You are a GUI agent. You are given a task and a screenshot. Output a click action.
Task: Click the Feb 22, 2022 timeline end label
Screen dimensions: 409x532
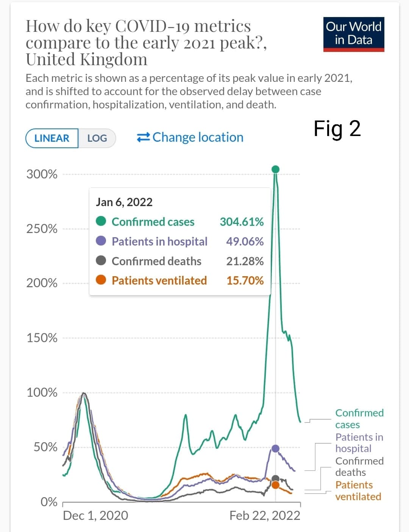pyautogui.click(x=265, y=515)
